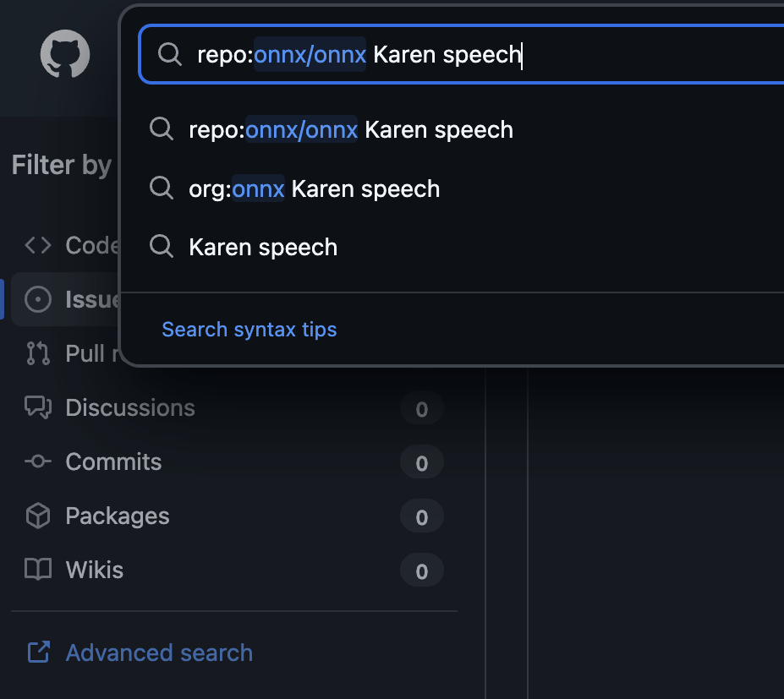This screenshot has height=699, width=784.
Task: Click the GitHub Octocat logo
Action: [65, 55]
